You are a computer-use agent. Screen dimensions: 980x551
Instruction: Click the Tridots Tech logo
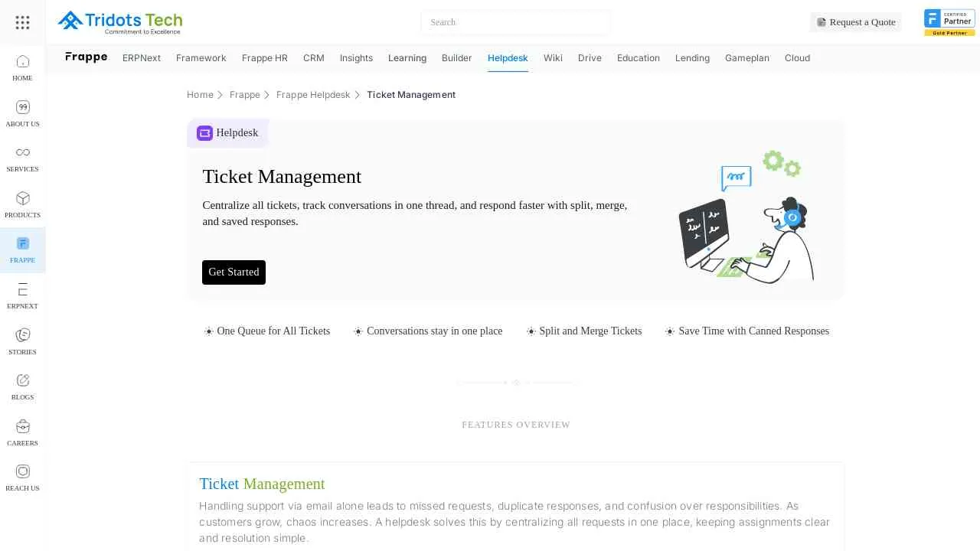point(120,22)
